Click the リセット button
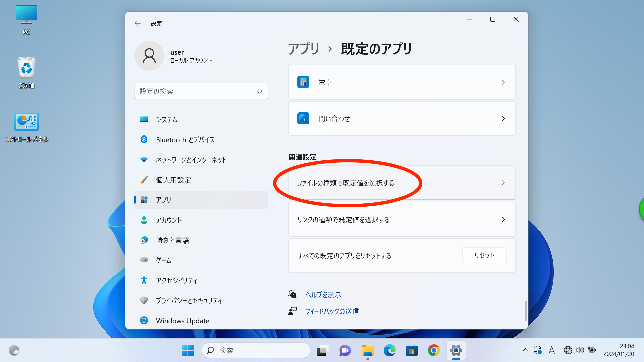 tap(484, 255)
